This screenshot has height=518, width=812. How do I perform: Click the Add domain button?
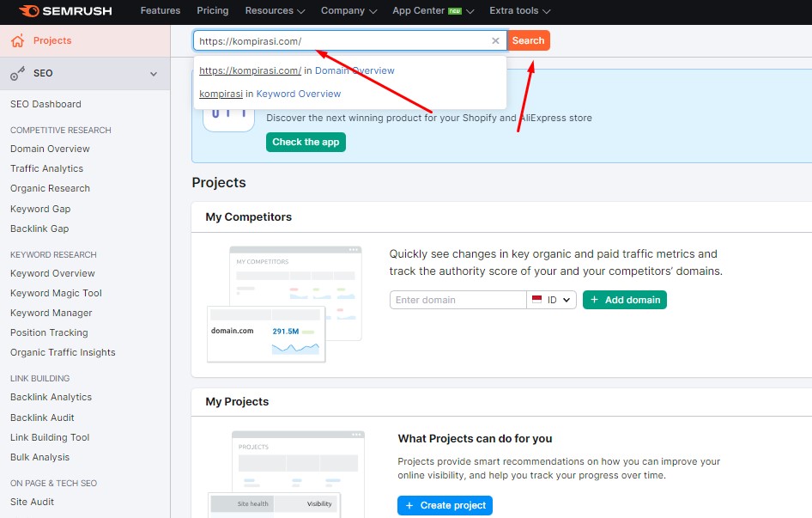[x=624, y=300]
